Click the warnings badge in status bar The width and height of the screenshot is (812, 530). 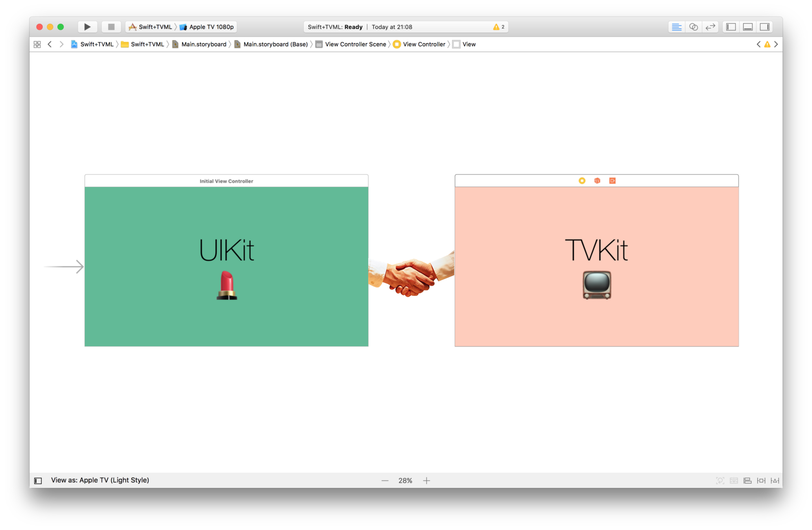pos(499,27)
